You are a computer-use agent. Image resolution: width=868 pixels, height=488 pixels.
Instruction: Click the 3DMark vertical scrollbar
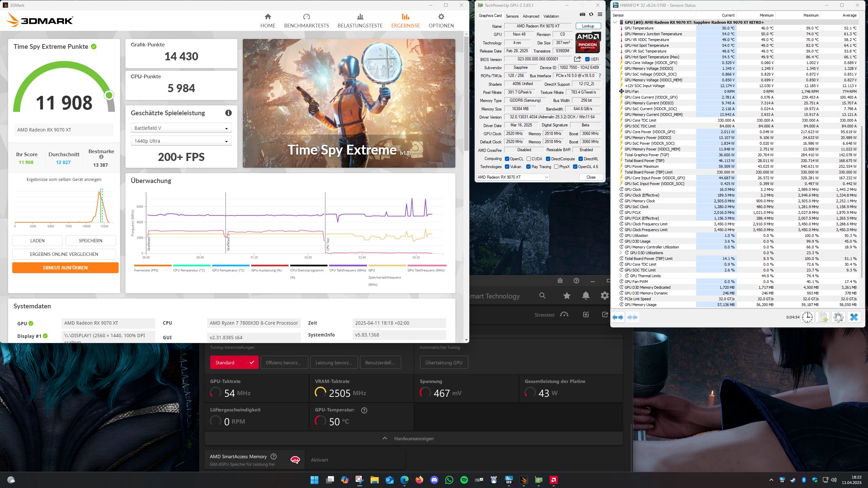(466, 93)
